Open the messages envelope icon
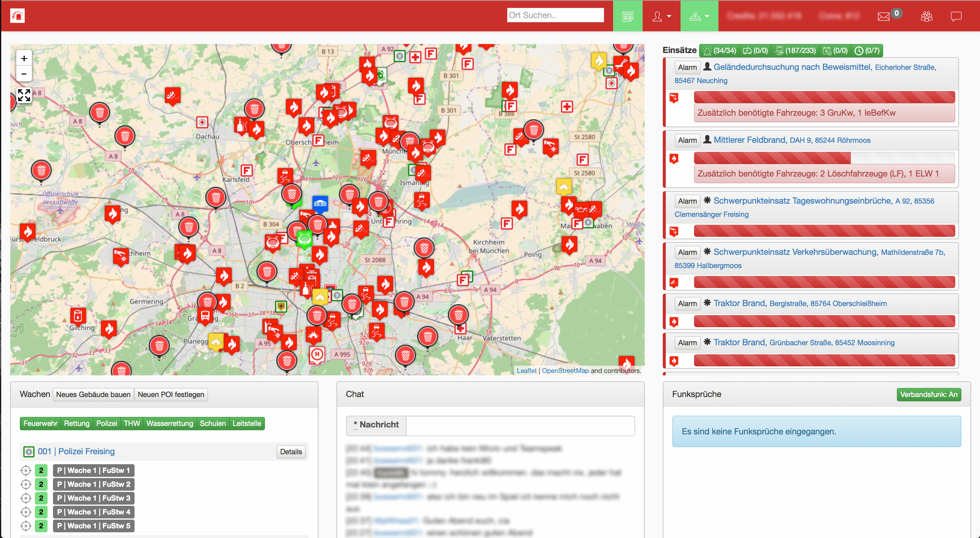980x538 pixels. tap(883, 16)
